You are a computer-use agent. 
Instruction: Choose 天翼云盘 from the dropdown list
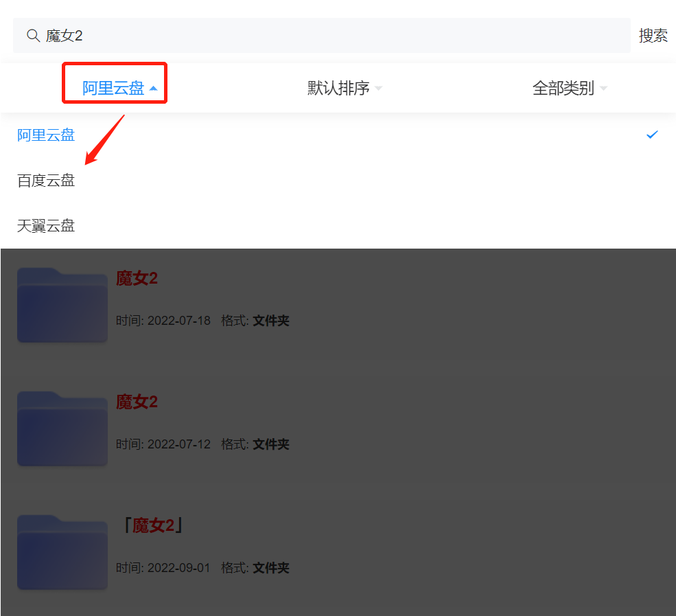338,226
